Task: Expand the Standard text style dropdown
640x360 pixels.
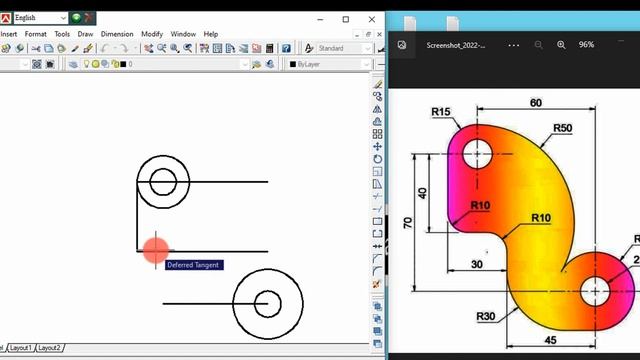Action: coord(367,49)
